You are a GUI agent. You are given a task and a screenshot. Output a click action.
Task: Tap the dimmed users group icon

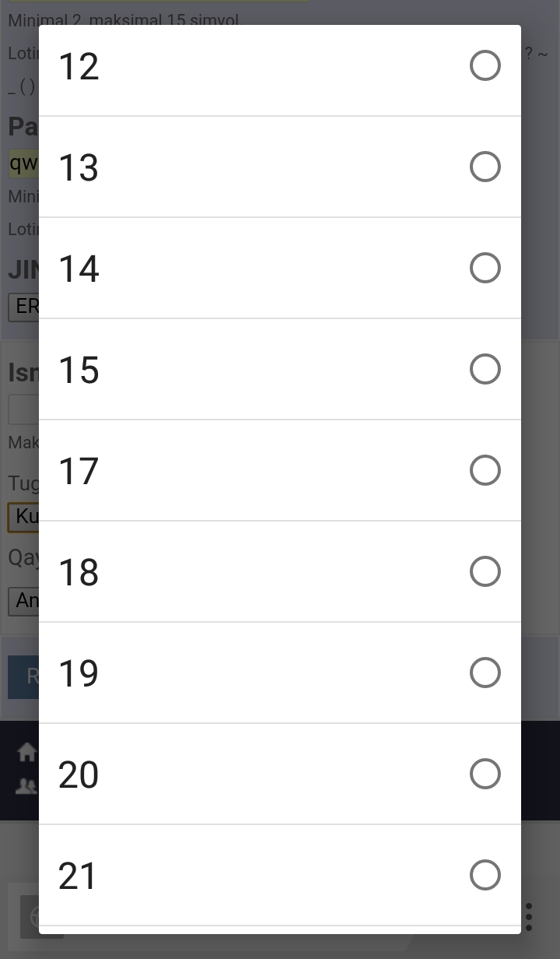pyautogui.click(x=26, y=786)
